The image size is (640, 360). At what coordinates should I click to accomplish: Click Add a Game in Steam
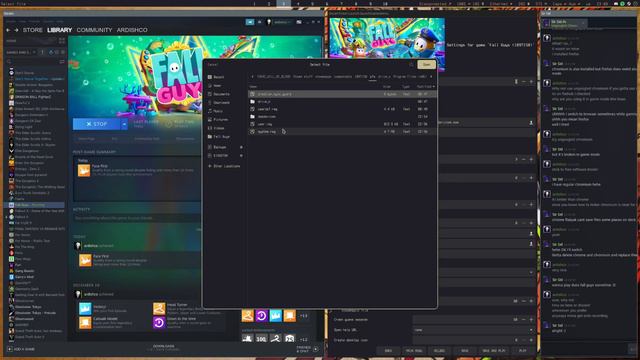[x=21, y=349]
